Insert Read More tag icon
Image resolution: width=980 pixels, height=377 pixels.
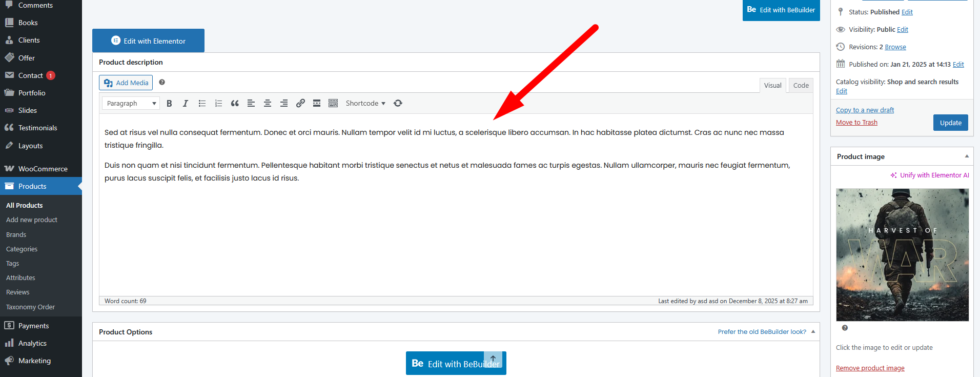tap(317, 103)
